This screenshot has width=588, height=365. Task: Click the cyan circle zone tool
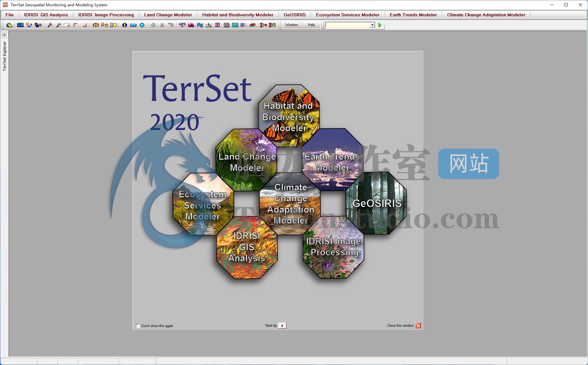coord(142,25)
